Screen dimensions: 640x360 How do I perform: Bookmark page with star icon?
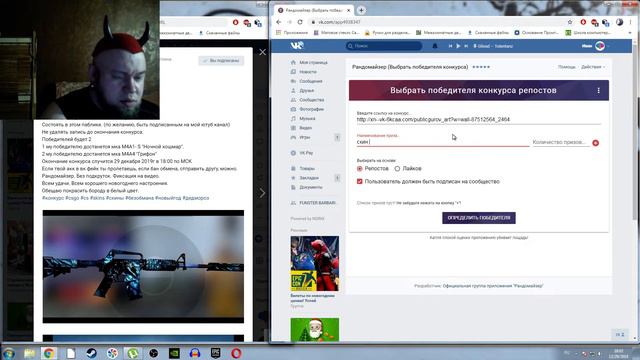[x=570, y=22]
